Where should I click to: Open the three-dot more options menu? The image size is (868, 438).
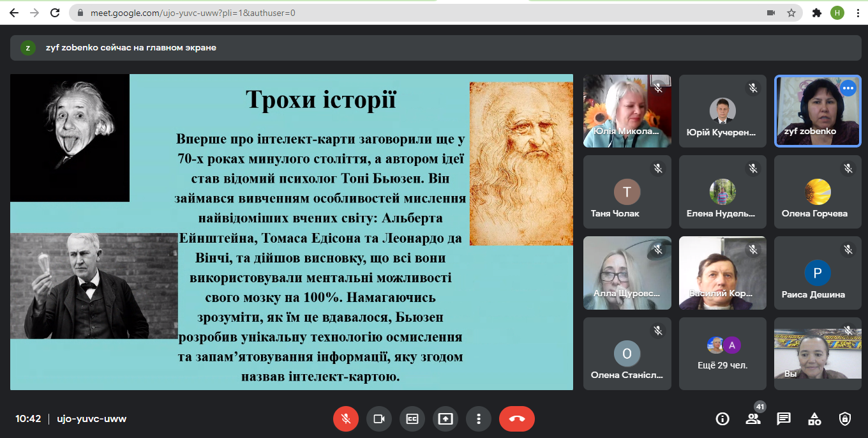pos(478,419)
